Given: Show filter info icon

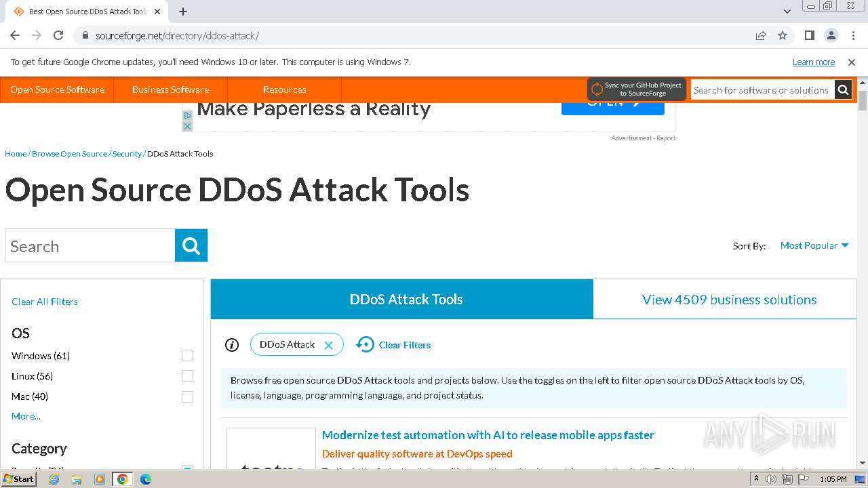Looking at the screenshot, I should coord(232,345).
